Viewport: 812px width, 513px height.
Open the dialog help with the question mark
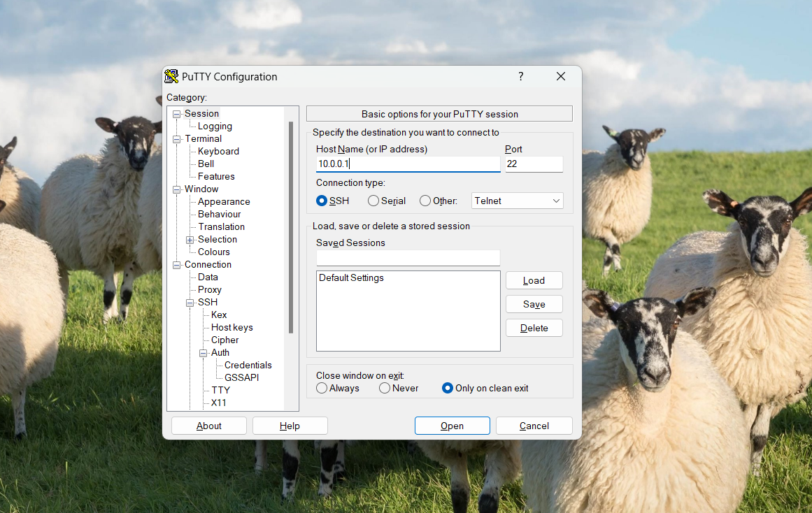(x=520, y=76)
